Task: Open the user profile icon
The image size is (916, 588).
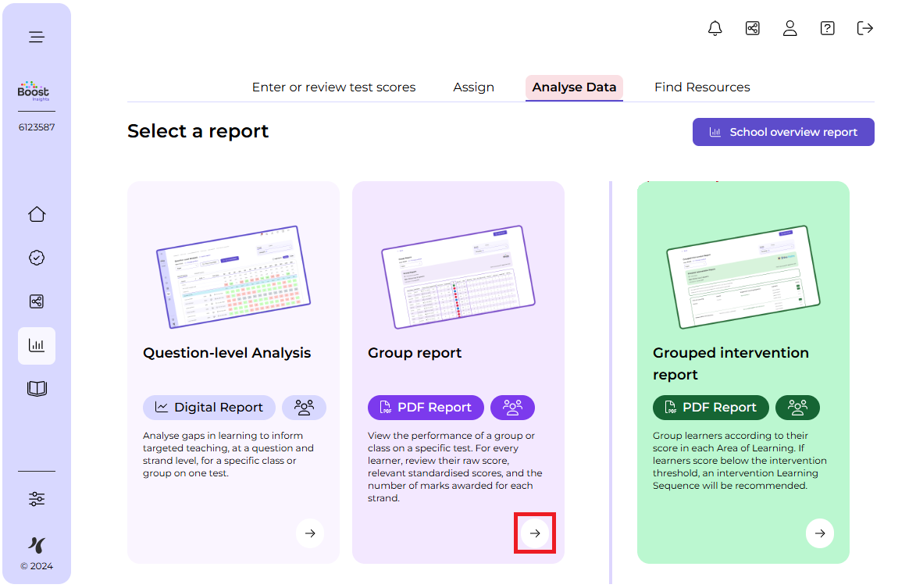Action: [x=789, y=29]
